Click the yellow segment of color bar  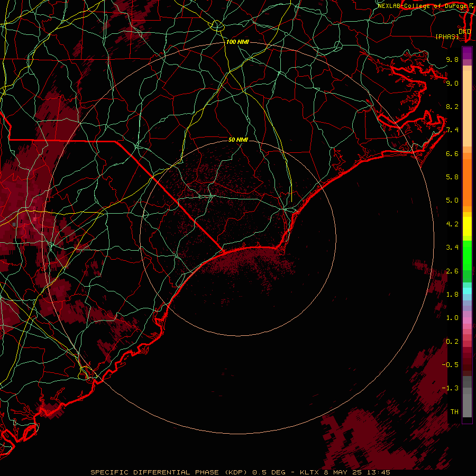coord(467,226)
